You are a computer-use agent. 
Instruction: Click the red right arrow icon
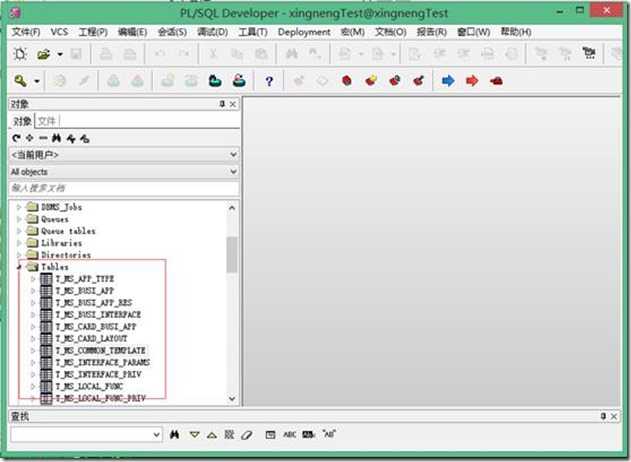(x=472, y=81)
